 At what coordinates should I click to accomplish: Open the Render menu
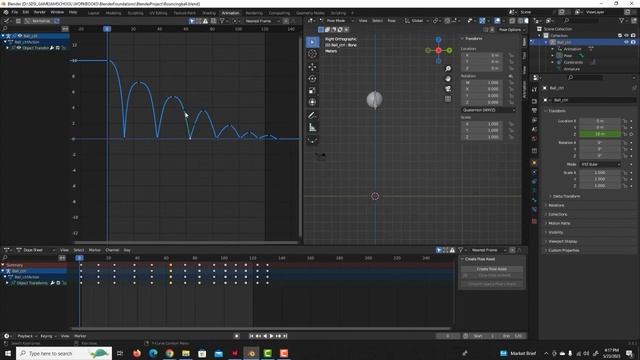click(x=40, y=12)
